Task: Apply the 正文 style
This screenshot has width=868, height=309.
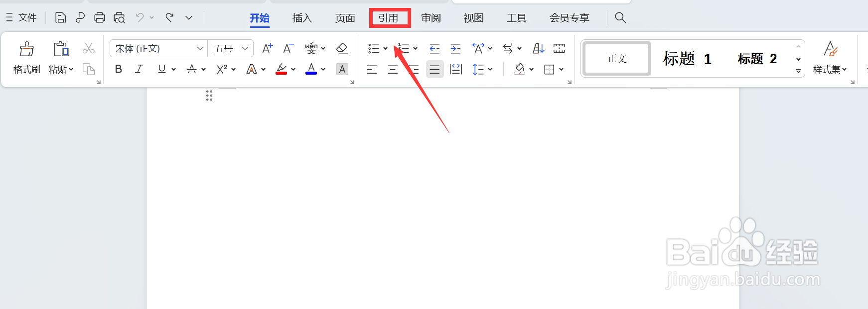Action: (617, 59)
